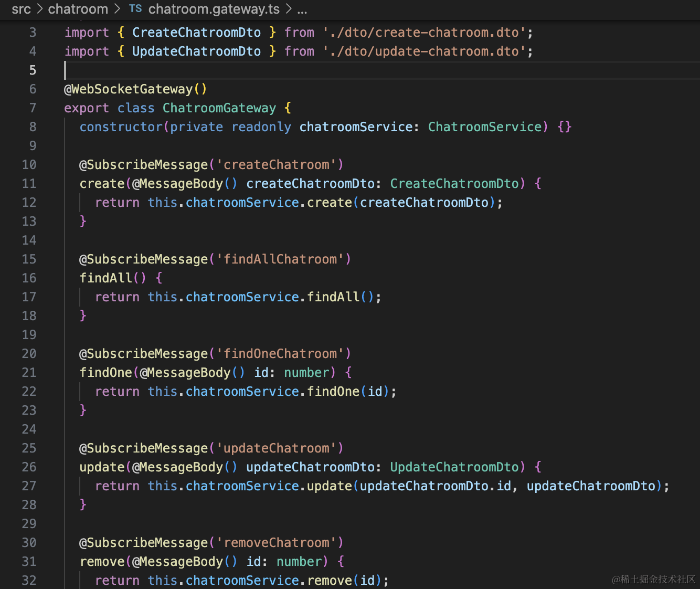Viewport: 700px width, 589px height.
Task: Click the './dto/update-chatroom.dto' import path
Action: 425,51
